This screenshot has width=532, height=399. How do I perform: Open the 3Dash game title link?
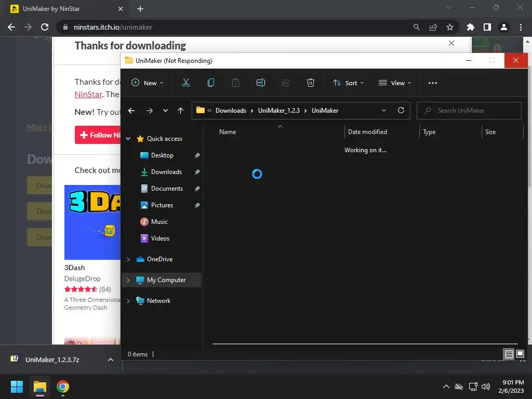click(x=74, y=268)
